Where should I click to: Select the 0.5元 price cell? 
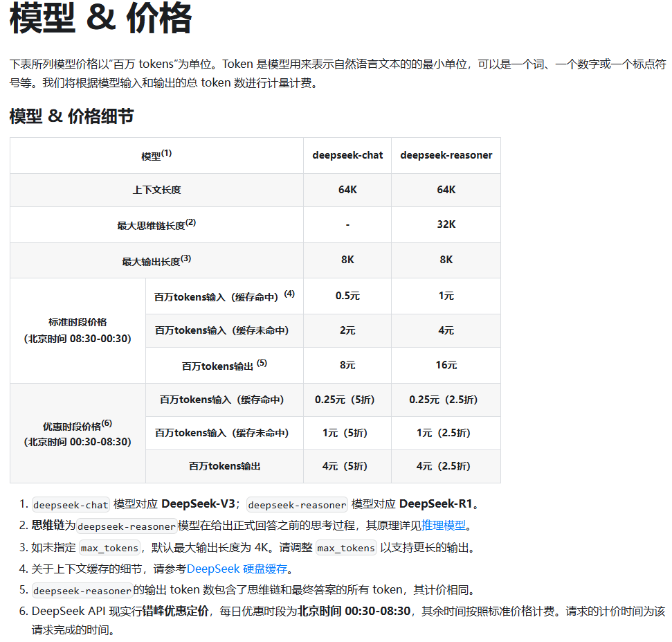pyautogui.click(x=347, y=296)
